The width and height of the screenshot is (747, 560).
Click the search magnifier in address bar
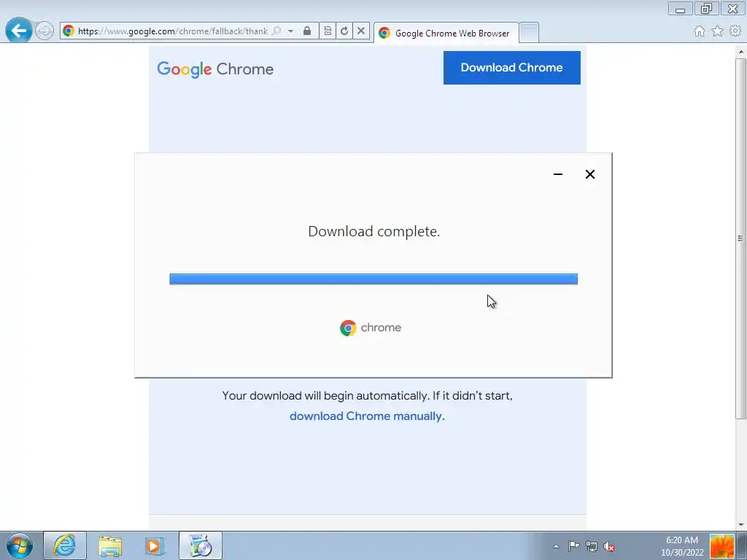[276, 31]
